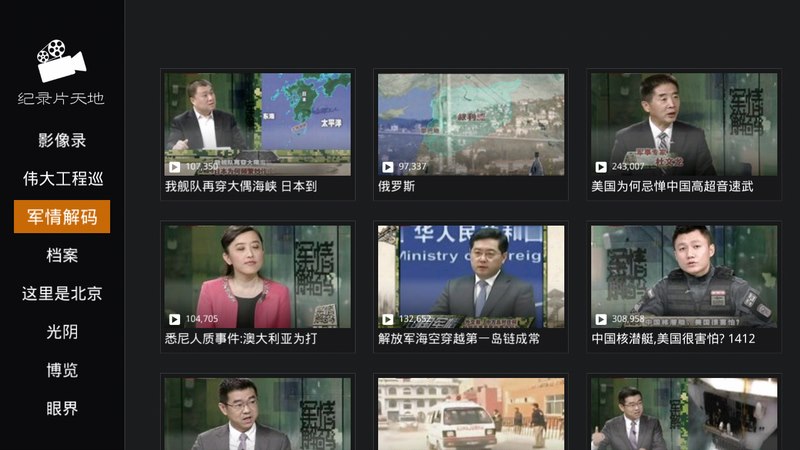This screenshot has height=450, width=800.
Task: Click play icon beside 107,350 views
Action: coord(175,167)
